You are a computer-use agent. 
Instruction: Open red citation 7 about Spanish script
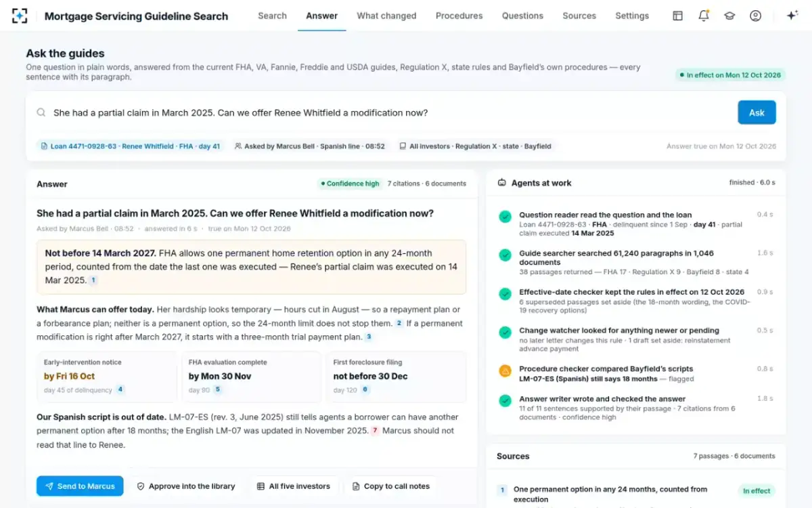click(375, 431)
